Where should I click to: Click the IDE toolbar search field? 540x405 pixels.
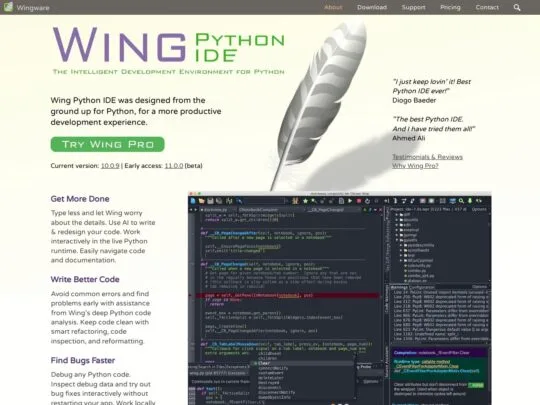pyautogui.click(x=264, y=201)
